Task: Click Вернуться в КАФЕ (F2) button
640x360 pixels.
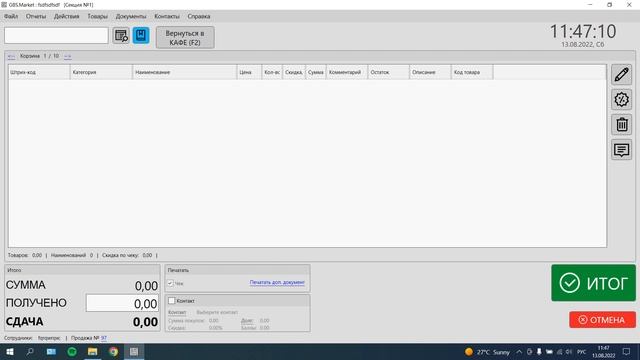Action: tap(185, 38)
